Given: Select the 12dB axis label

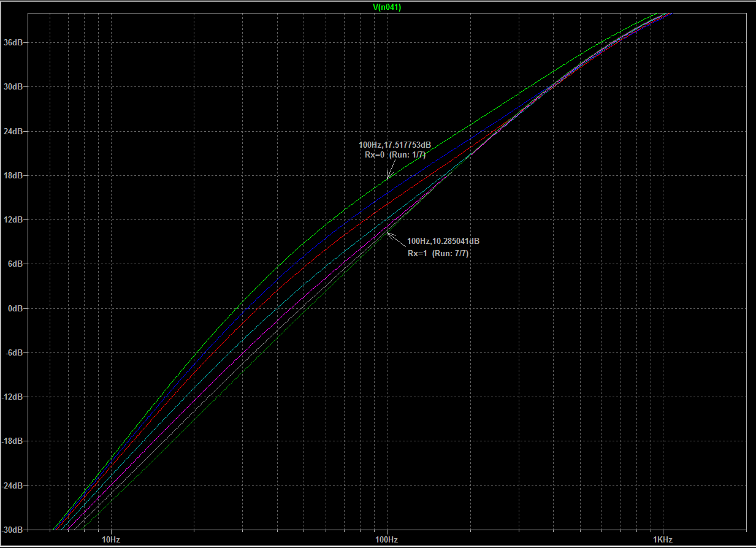Looking at the screenshot, I should tap(13, 220).
